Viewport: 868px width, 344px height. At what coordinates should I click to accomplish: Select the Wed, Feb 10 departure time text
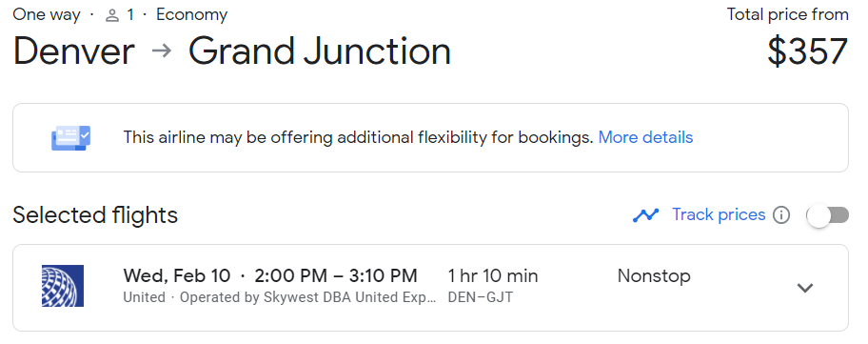pyautogui.click(x=270, y=275)
